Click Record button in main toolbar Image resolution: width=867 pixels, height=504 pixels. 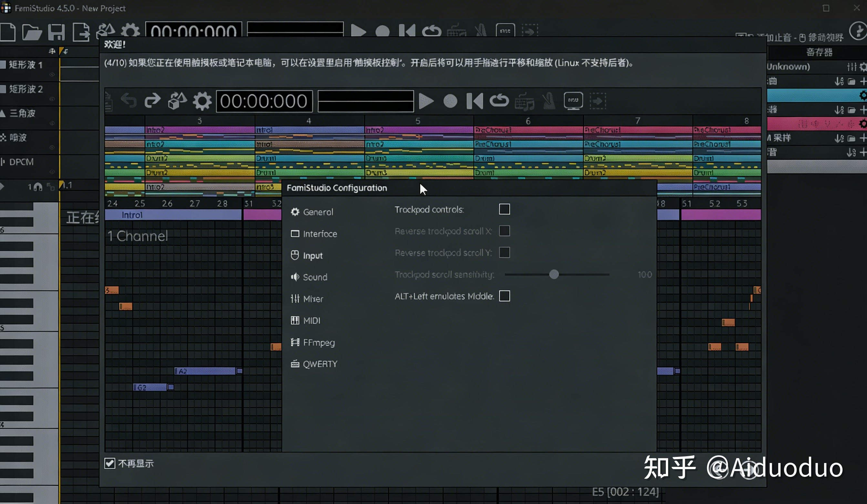(x=382, y=32)
